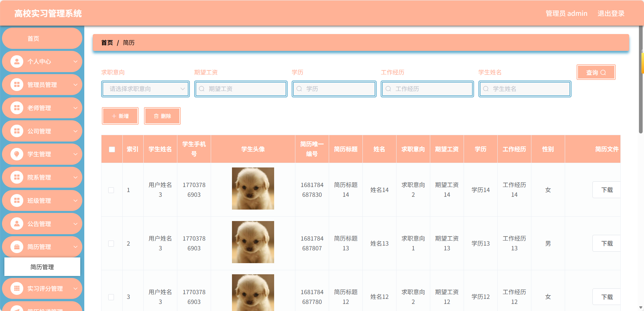Open the 公司管理 sidebar menu label
The width and height of the screenshot is (644, 311).
39,131
